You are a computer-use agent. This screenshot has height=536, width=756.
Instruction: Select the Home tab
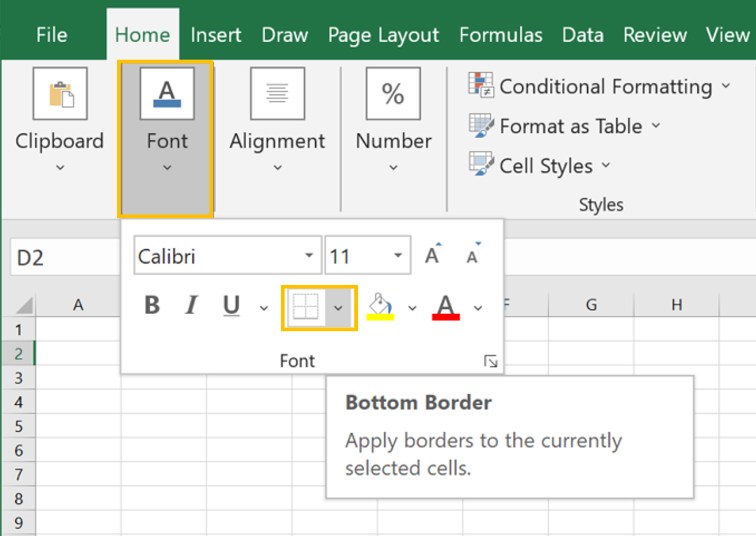point(143,35)
